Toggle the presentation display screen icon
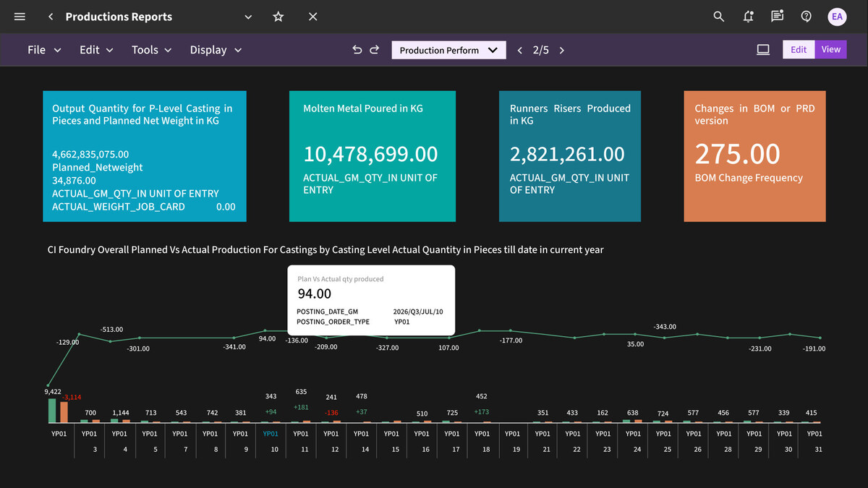Screen dimensions: 868x488 [763, 50]
